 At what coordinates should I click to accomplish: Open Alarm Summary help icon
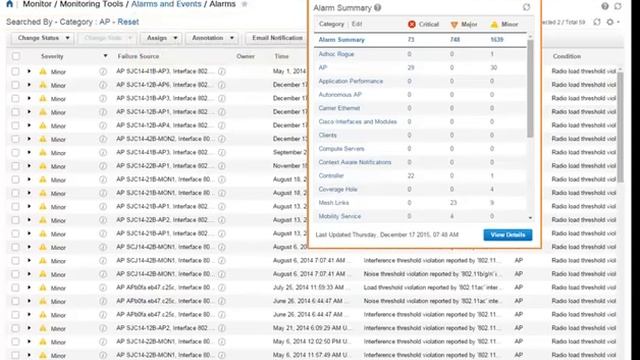[378, 7]
